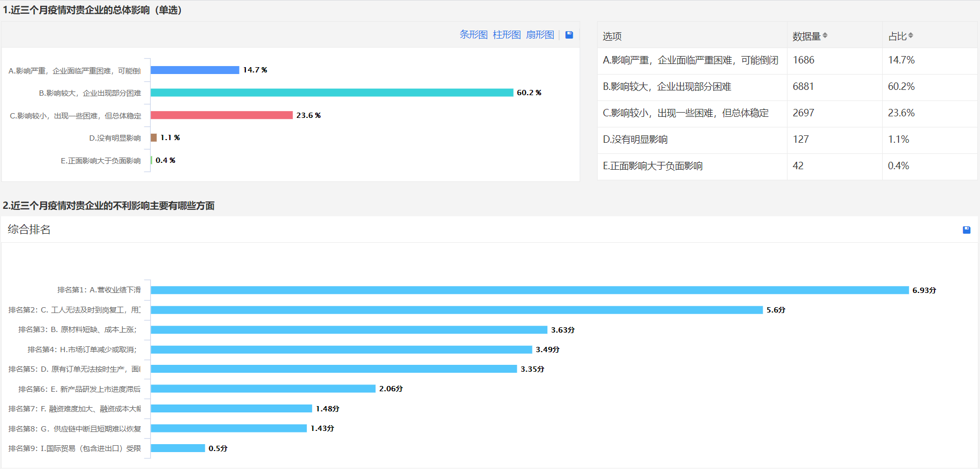The height and width of the screenshot is (469, 980).
Task: Switch chart to 条形图 view
Action: [473, 35]
